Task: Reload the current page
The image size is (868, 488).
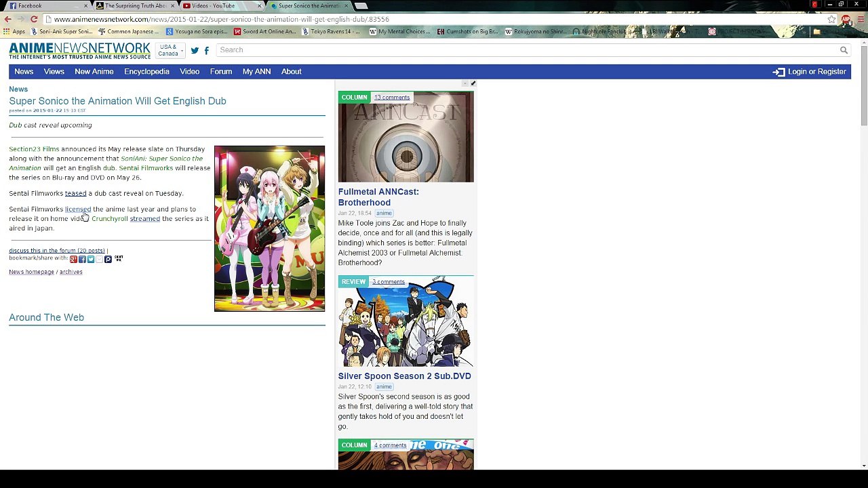Action: point(33,19)
